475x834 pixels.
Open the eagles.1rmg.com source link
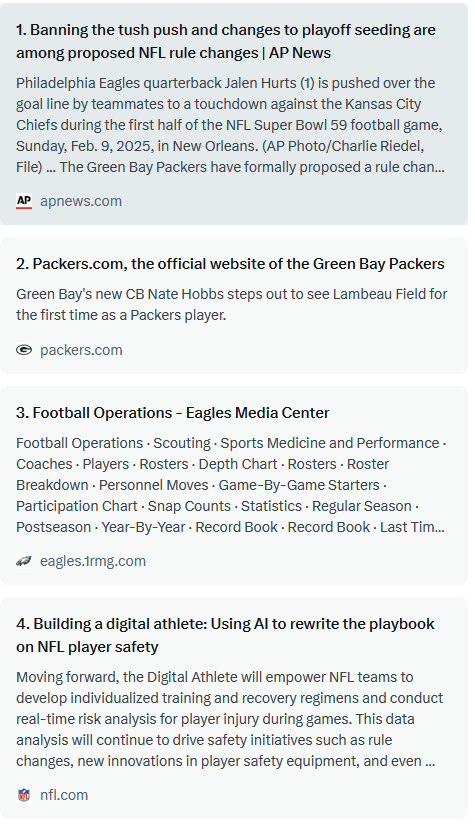tap(93, 561)
